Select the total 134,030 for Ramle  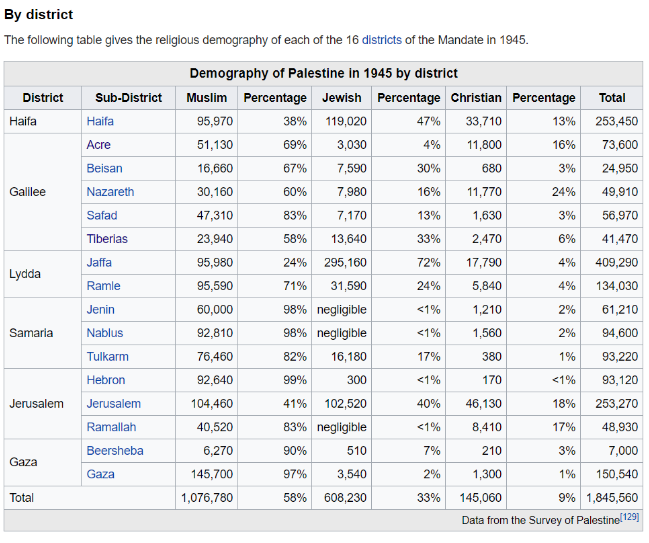coord(617,286)
